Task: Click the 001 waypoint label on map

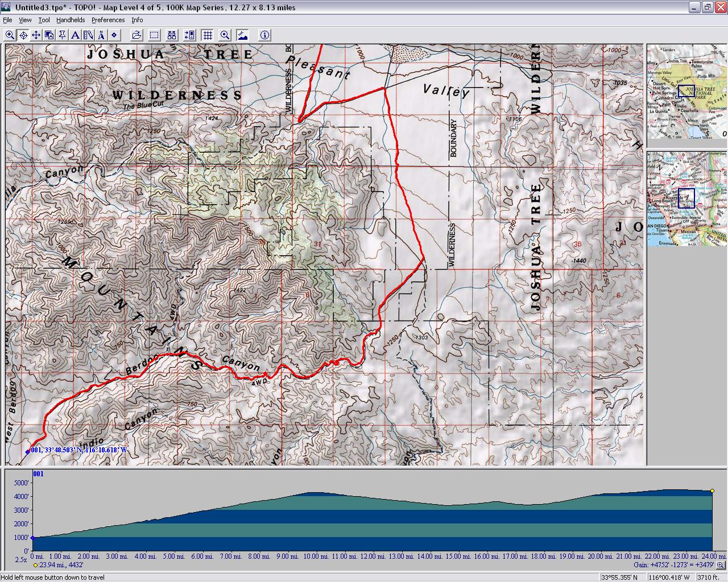Action: tap(80, 450)
